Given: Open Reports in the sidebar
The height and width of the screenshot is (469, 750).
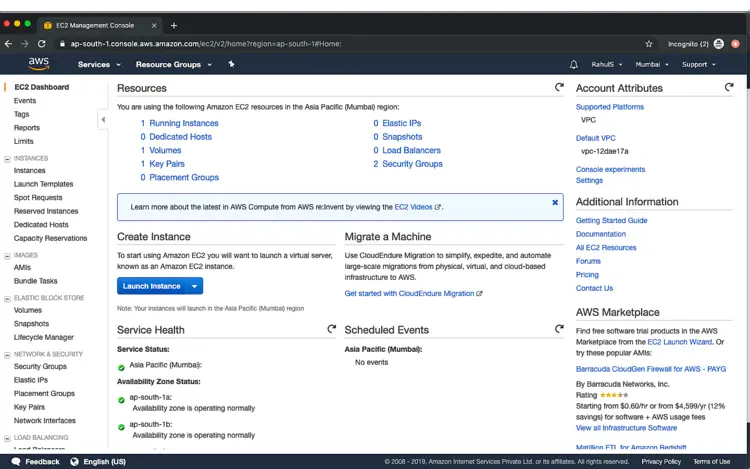Looking at the screenshot, I should [x=27, y=128].
